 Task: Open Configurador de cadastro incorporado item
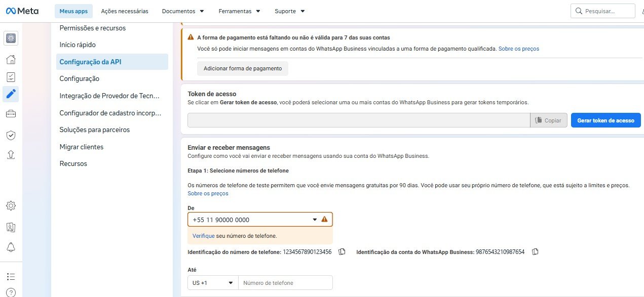pyautogui.click(x=110, y=113)
